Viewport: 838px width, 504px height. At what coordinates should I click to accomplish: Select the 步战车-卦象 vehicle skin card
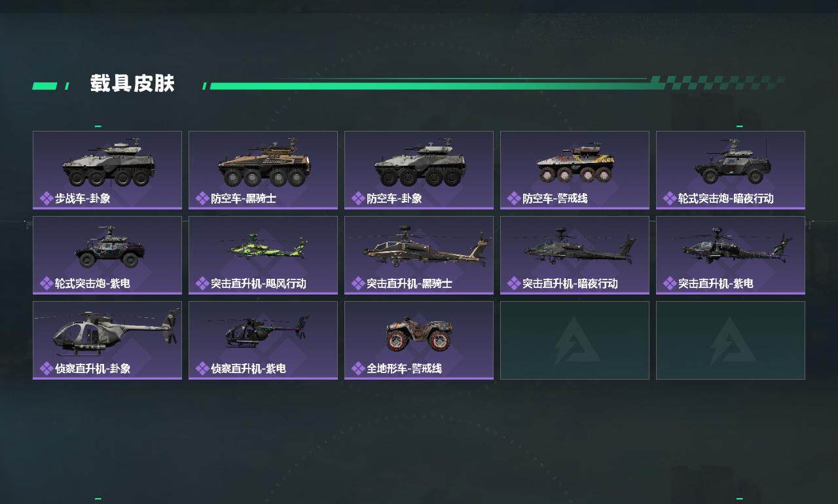coord(107,170)
